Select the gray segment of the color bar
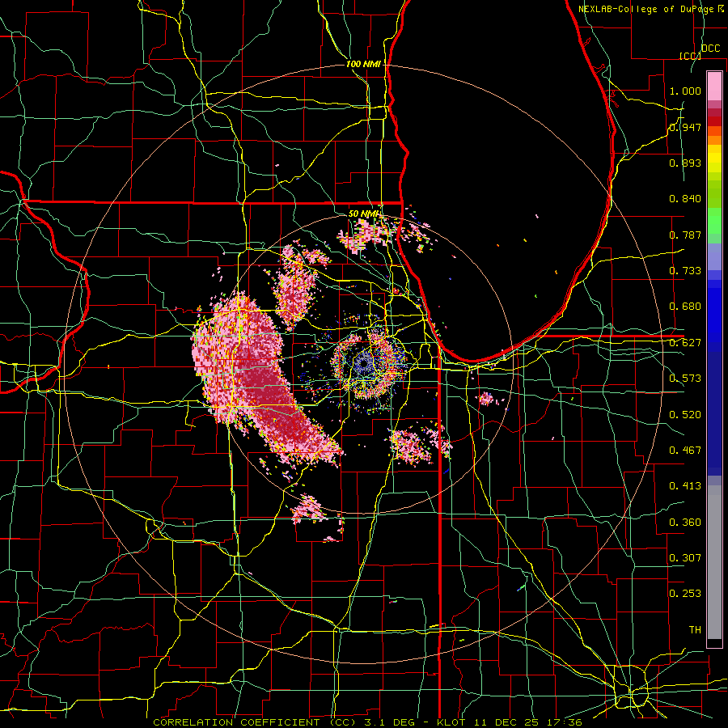The height and width of the screenshot is (728, 728). click(x=714, y=562)
